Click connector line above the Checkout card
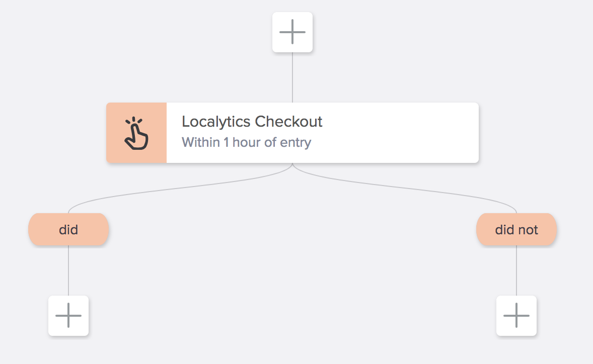This screenshot has height=364, width=593. point(292,78)
